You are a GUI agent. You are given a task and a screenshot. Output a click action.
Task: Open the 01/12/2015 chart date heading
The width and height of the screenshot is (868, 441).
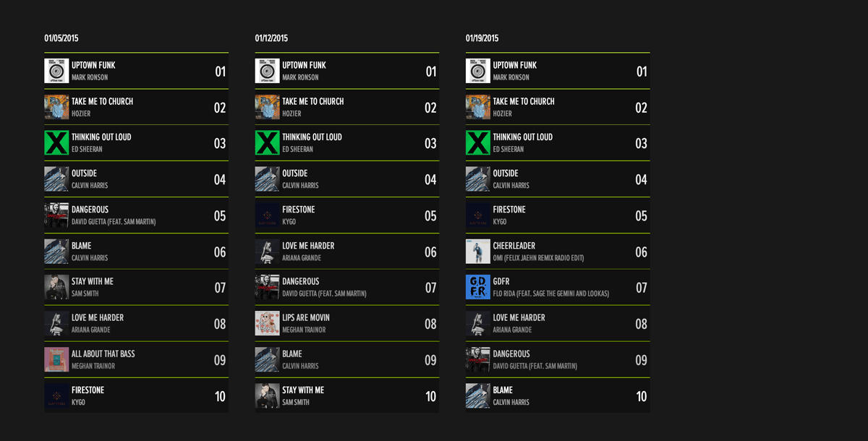(x=271, y=38)
